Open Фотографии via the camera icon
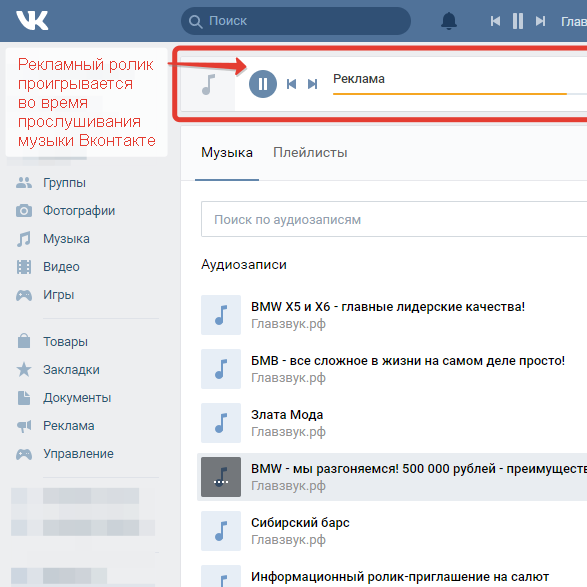The width and height of the screenshot is (587, 587). click(x=24, y=210)
